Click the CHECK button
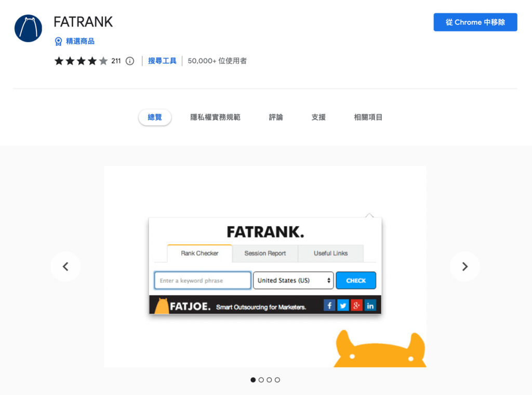The image size is (532, 395). point(356,280)
